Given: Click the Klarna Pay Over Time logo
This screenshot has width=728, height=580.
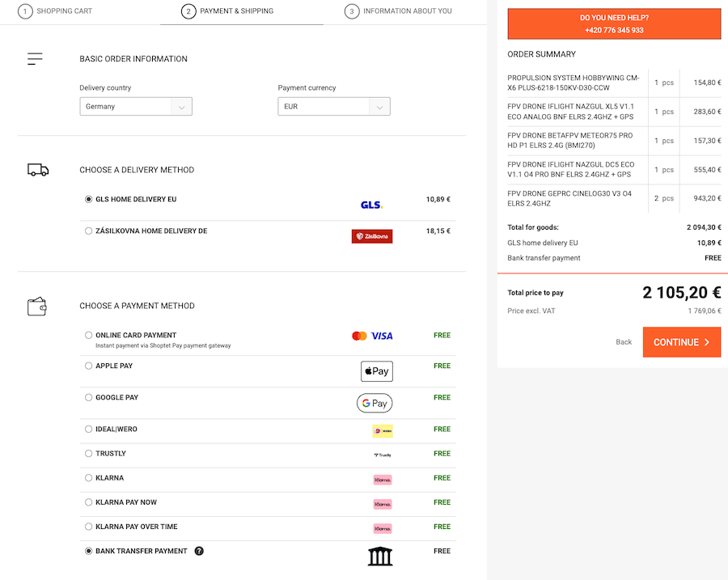Looking at the screenshot, I should (383, 528).
